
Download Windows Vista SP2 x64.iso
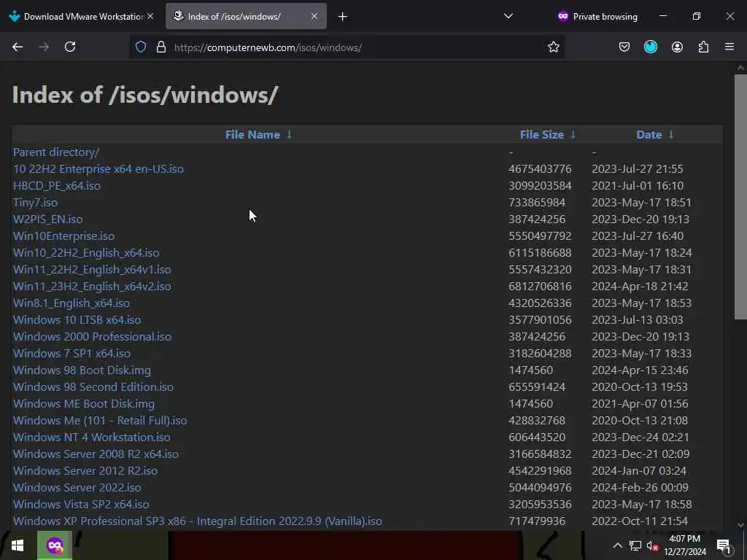pos(81,505)
